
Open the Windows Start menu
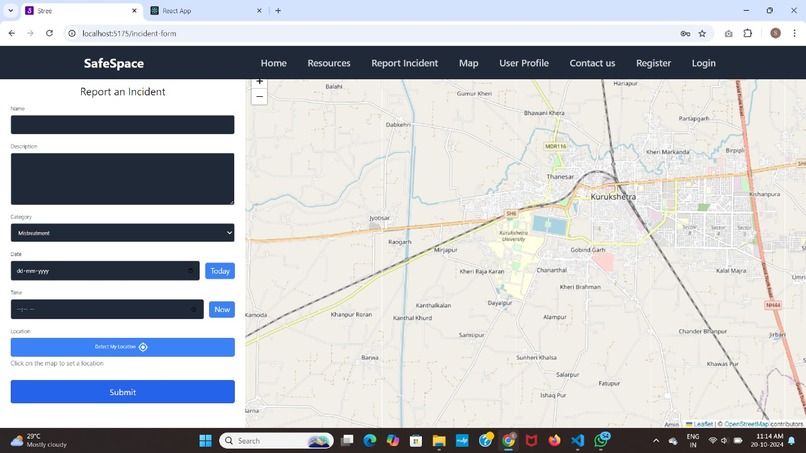(205, 441)
